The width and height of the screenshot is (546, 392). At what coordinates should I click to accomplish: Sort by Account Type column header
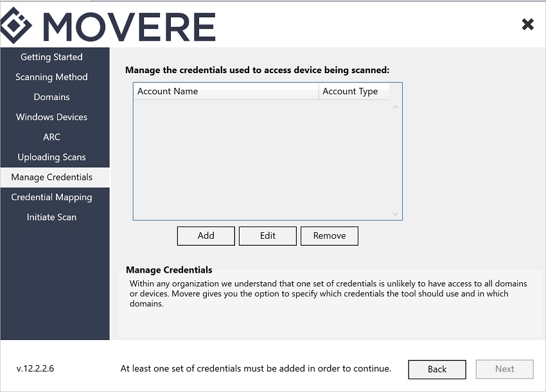point(354,92)
